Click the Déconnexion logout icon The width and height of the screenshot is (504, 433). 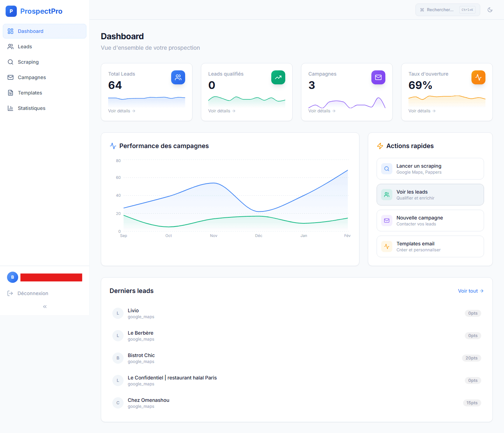click(x=10, y=293)
